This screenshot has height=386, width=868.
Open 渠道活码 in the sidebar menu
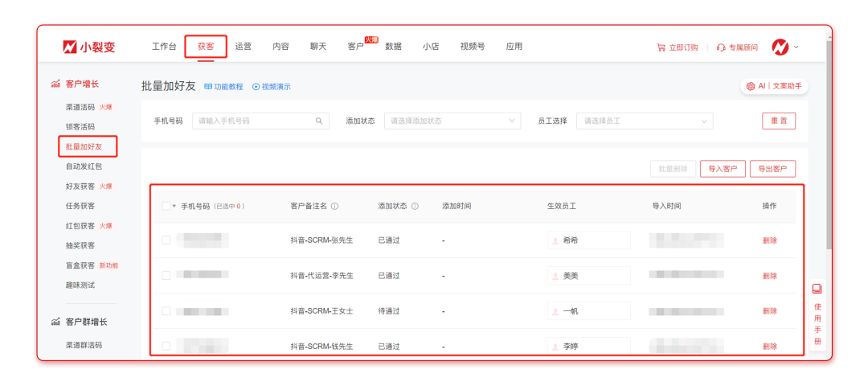80,107
